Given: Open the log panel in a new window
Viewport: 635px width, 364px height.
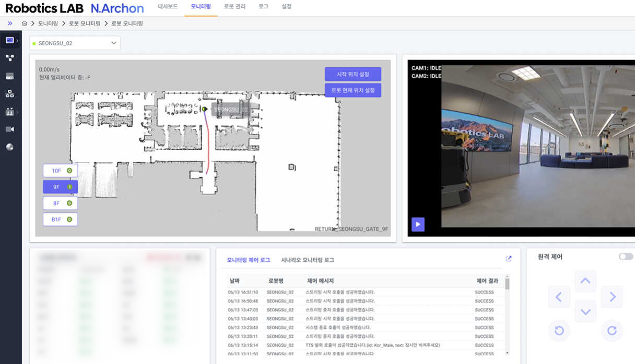Looking at the screenshot, I should pos(509,259).
